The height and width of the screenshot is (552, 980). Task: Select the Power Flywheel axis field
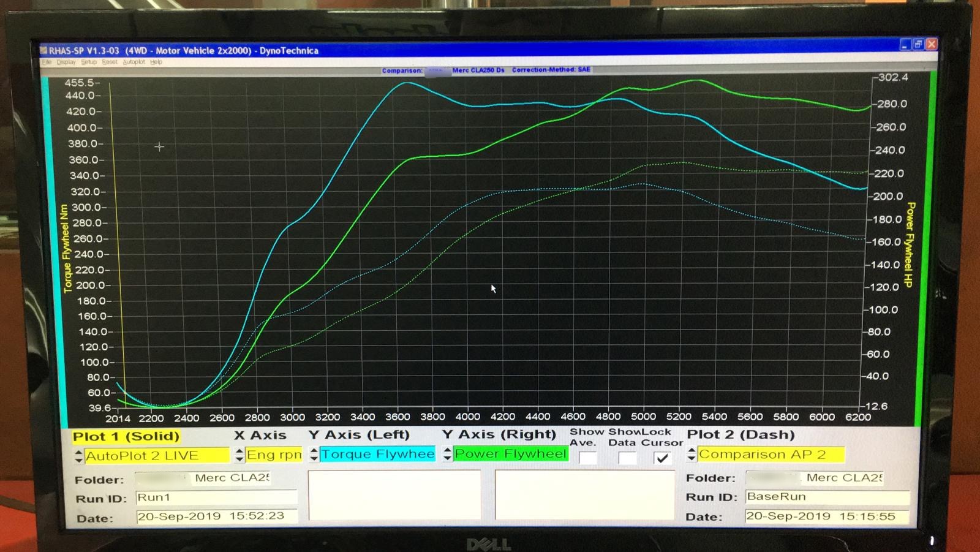pyautogui.click(x=511, y=454)
